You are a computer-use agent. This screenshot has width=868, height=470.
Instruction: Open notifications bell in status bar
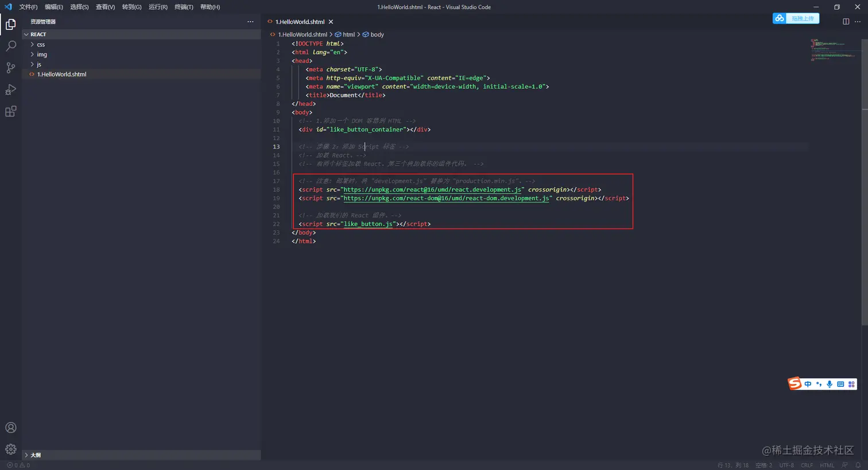[x=858, y=465]
